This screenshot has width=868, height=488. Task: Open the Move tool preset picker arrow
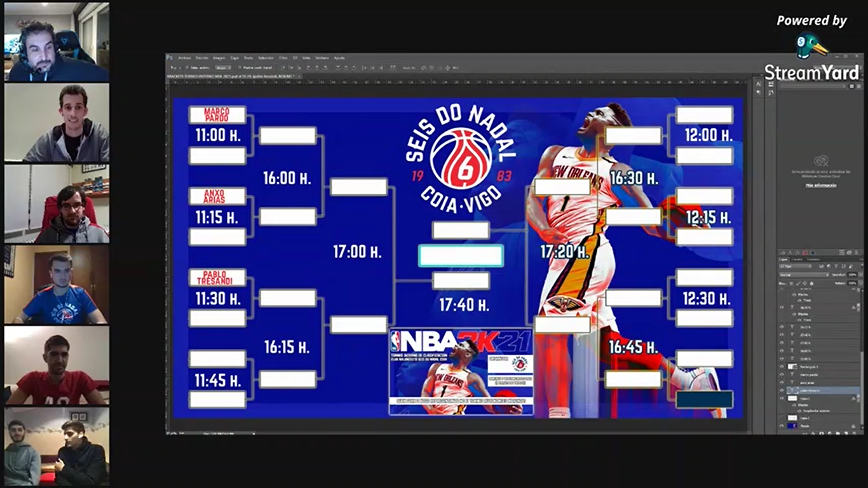pos(179,68)
